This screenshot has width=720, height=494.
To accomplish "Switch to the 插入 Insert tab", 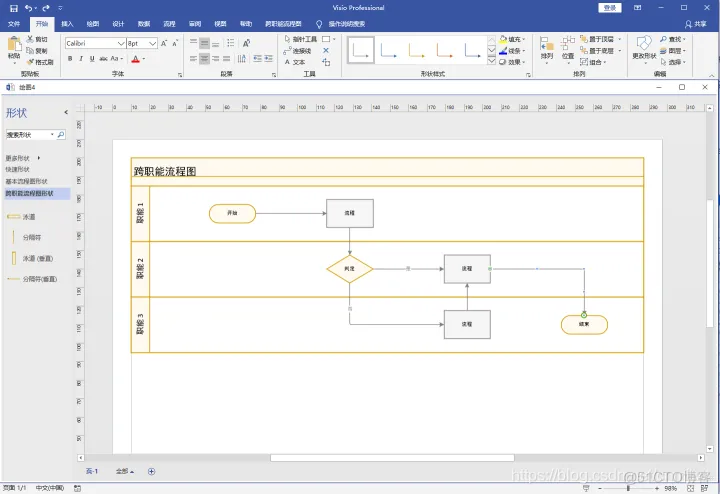I will point(67,24).
